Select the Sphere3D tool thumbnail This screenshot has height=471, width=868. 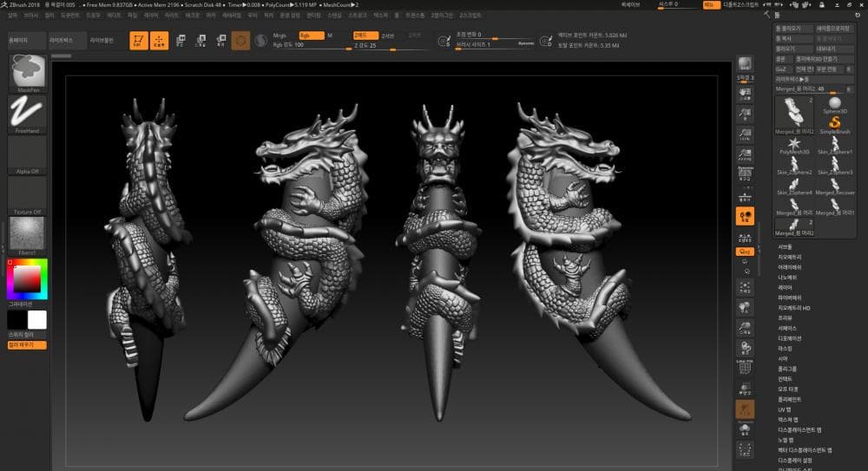point(835,104)
